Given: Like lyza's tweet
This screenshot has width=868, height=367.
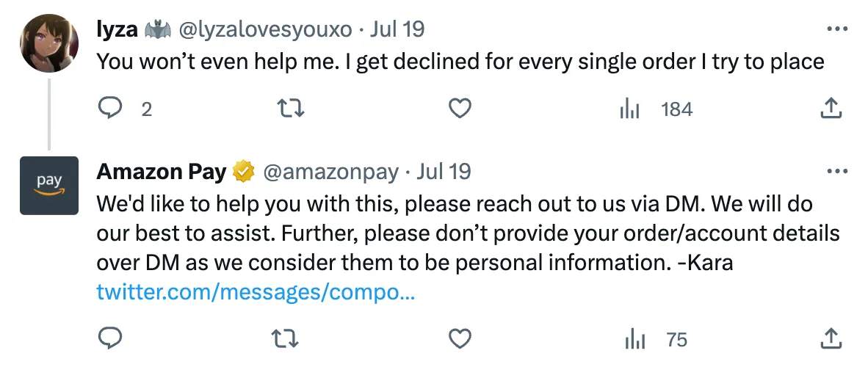Looking at the screenshot, I should [x=460, y=109].
